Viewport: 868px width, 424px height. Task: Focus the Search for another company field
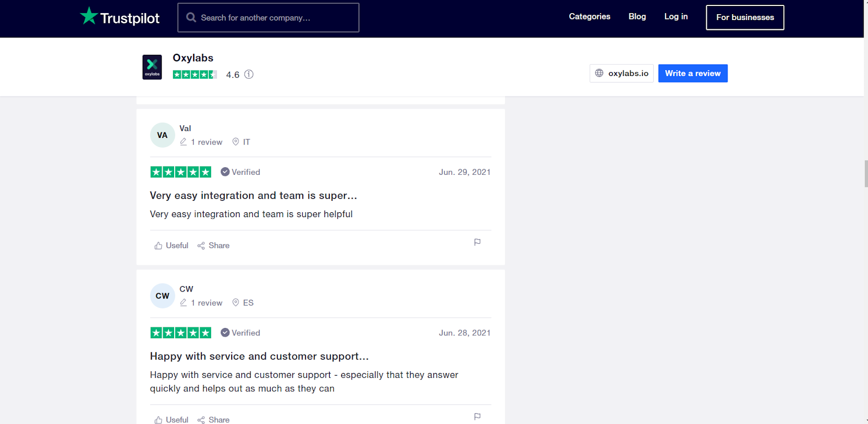click(269, 17)
